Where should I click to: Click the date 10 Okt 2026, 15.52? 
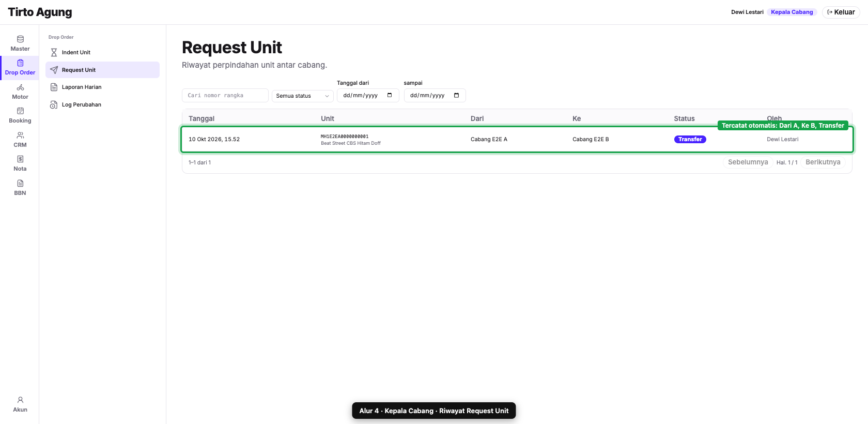tap(214, 139)
